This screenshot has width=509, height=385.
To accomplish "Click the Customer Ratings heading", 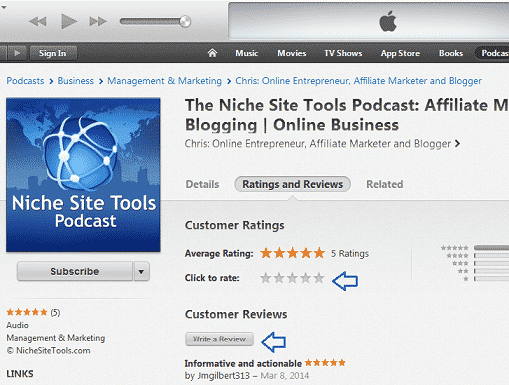I will pos(235,225).
